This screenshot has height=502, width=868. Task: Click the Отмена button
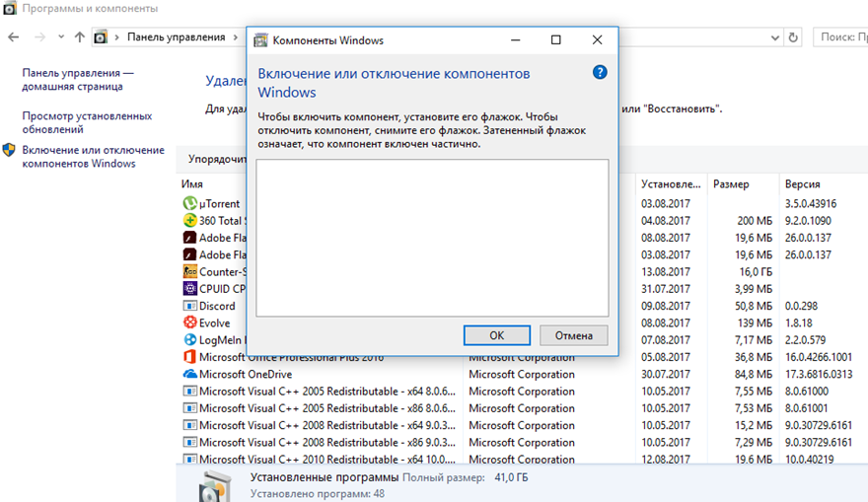(x=573, y=335)
